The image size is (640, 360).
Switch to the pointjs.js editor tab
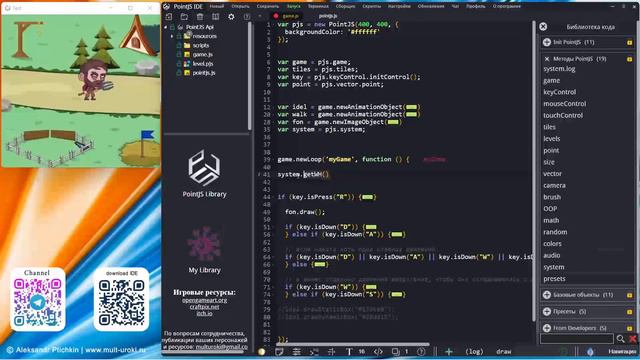[328, 16]
